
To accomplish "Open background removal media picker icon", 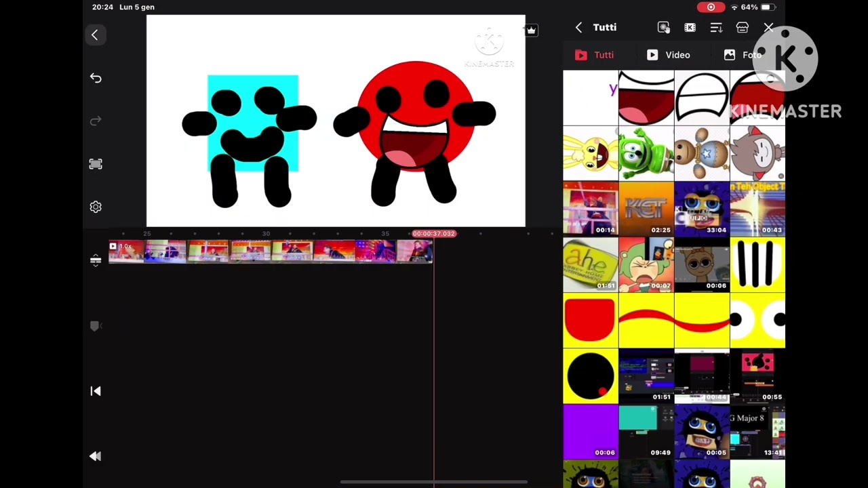I will coord(663,28).
